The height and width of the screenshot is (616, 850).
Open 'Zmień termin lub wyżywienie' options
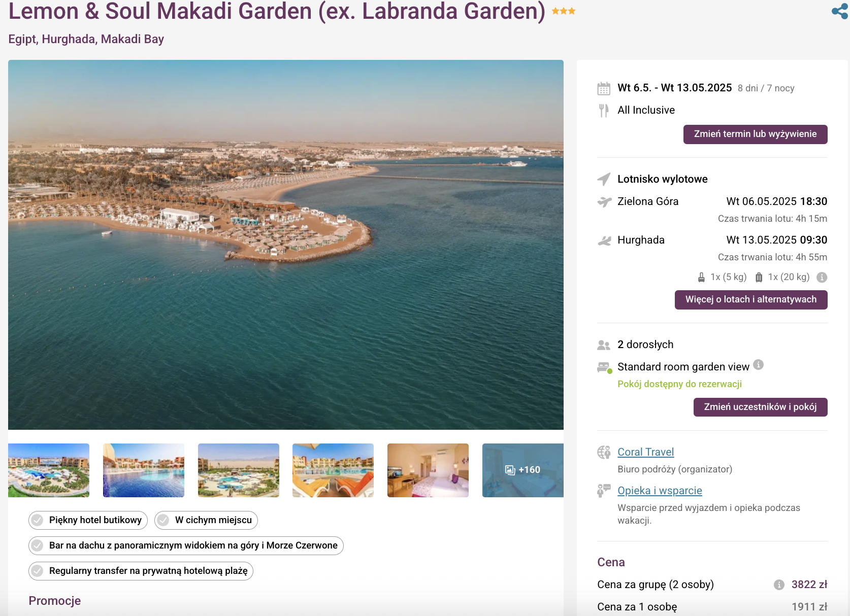point(755,134)
